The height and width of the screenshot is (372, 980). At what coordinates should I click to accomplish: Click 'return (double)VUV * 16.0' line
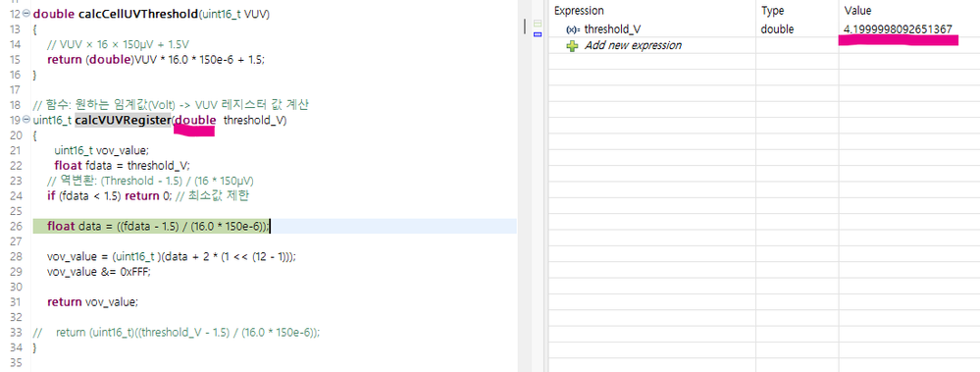(x=156, y=60)
